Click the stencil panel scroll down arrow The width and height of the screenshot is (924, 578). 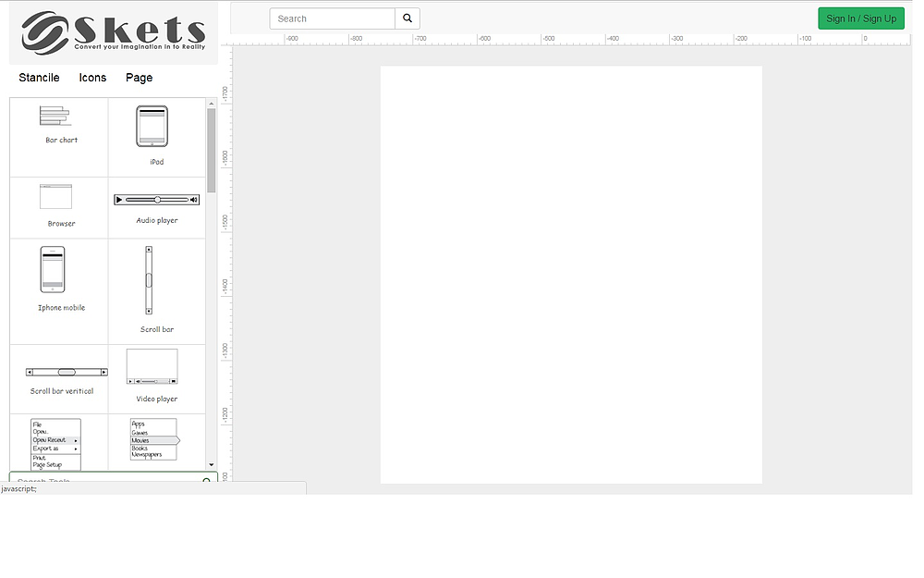tap(212, 465)
